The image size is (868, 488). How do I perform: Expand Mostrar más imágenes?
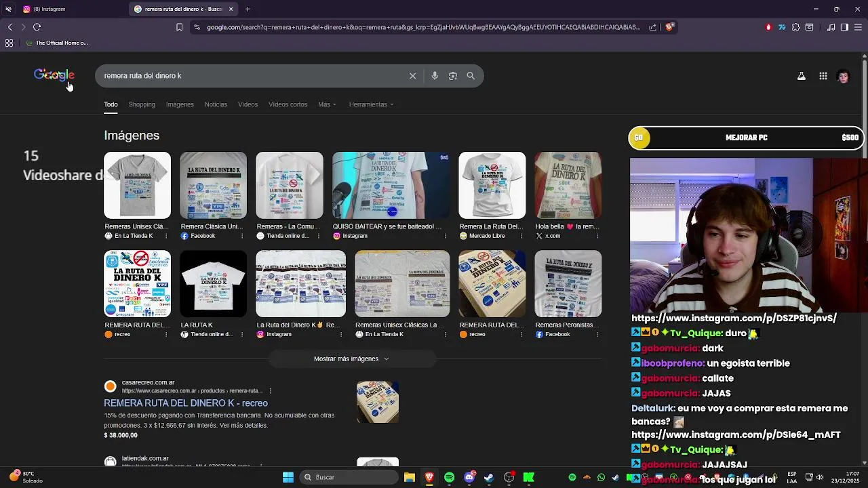351,359
